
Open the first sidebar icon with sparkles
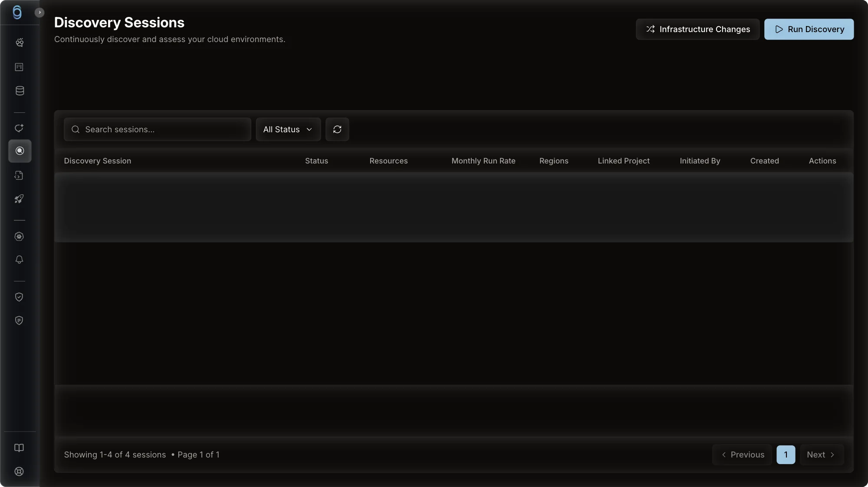click(x=20, y=42)
